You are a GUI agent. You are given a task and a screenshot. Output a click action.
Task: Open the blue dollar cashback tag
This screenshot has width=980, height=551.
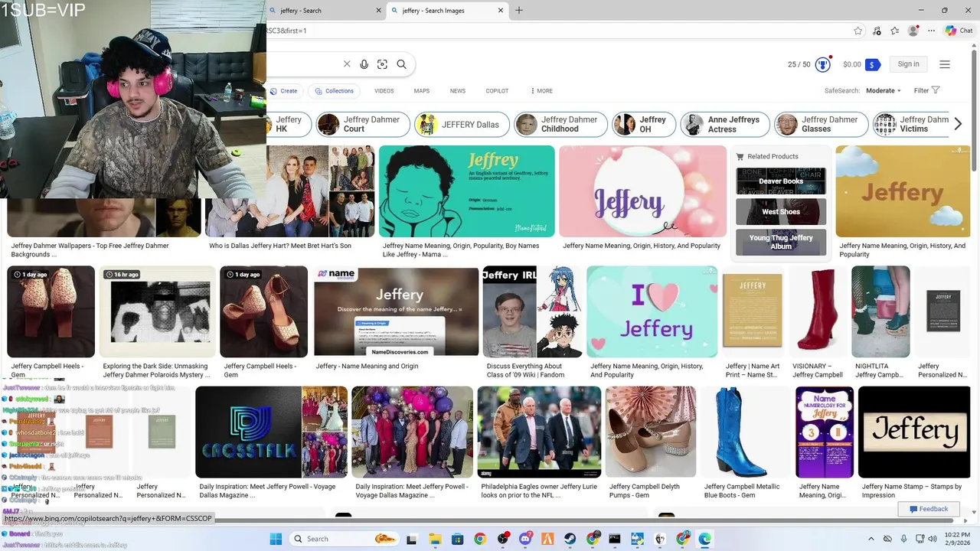pos(872,64)
